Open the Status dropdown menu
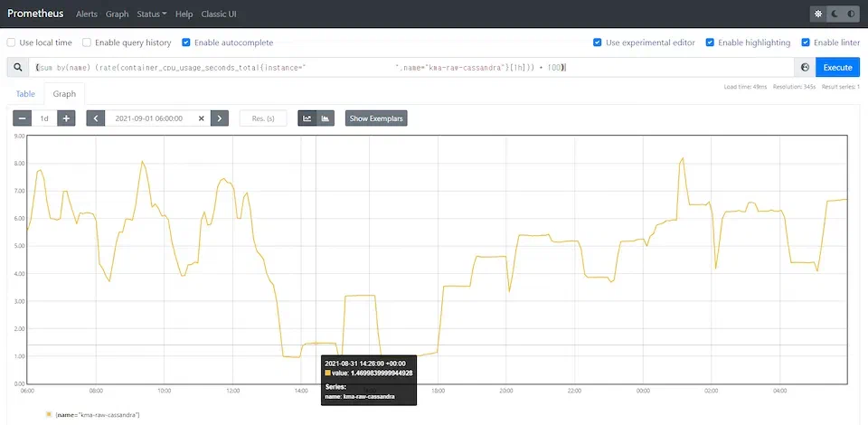868x425 pixels. [x=152, y=14]
